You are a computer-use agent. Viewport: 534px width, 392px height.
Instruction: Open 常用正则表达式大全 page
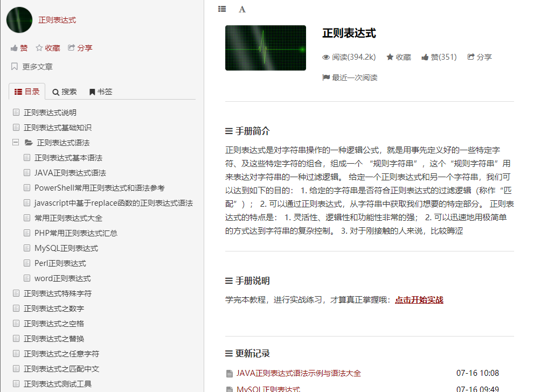coord(68,218)
